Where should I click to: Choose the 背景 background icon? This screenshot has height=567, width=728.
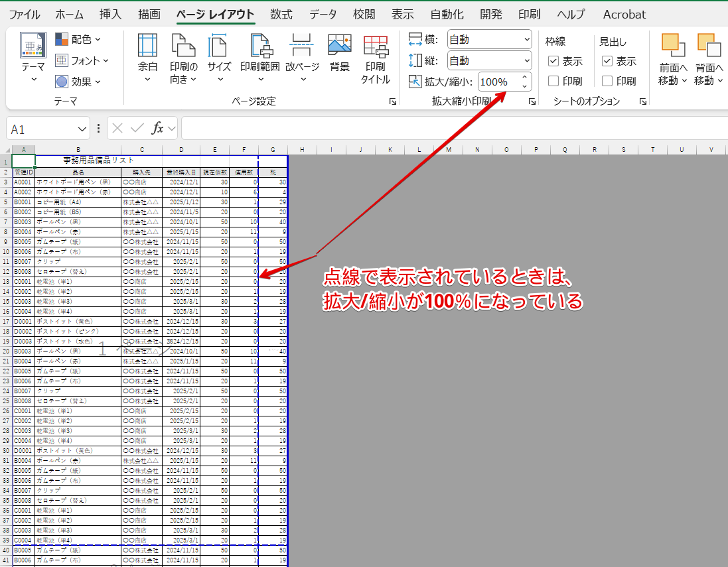coord(339,46)
